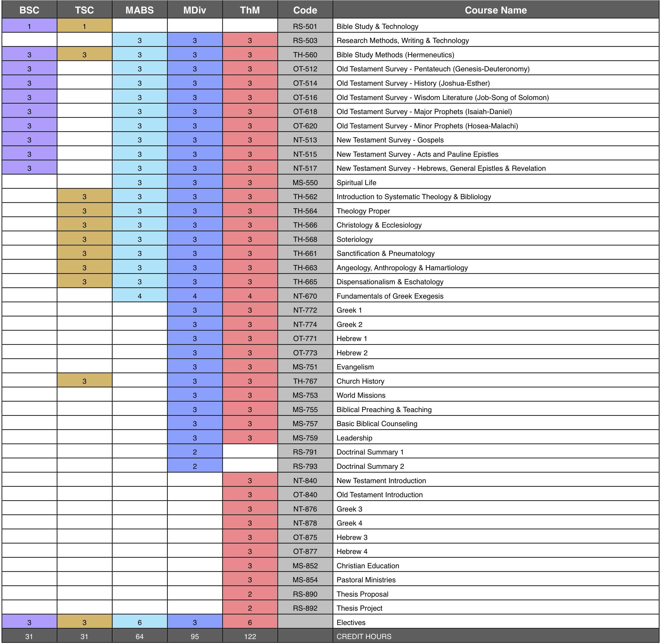
Task: Click the Greek 2 course name
Action: 349,324
